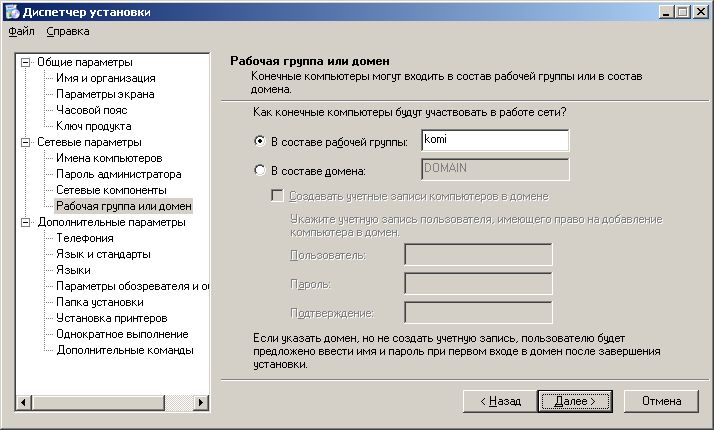714x430 pixels.
Task: Click the tree scrollbar right arrow
Action: pyautogui.click(x=201, y=402)
